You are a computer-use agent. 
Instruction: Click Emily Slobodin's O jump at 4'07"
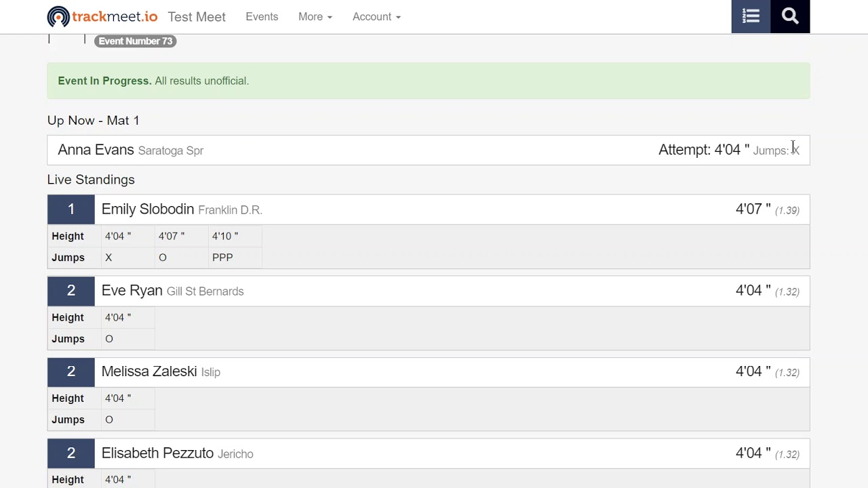(163, 258)
